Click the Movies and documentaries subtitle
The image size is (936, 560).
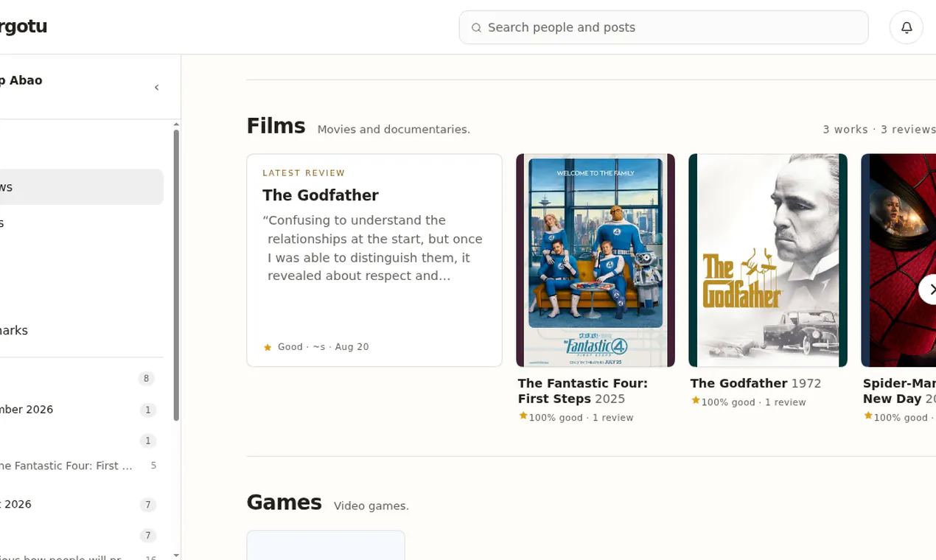coord(394,130)
